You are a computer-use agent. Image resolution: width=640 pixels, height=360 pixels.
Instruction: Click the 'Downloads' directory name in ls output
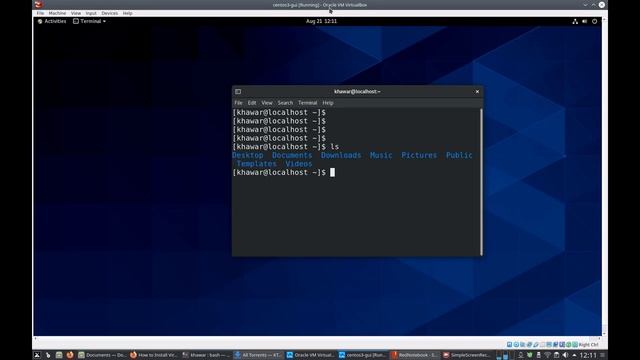pos(341,155)
